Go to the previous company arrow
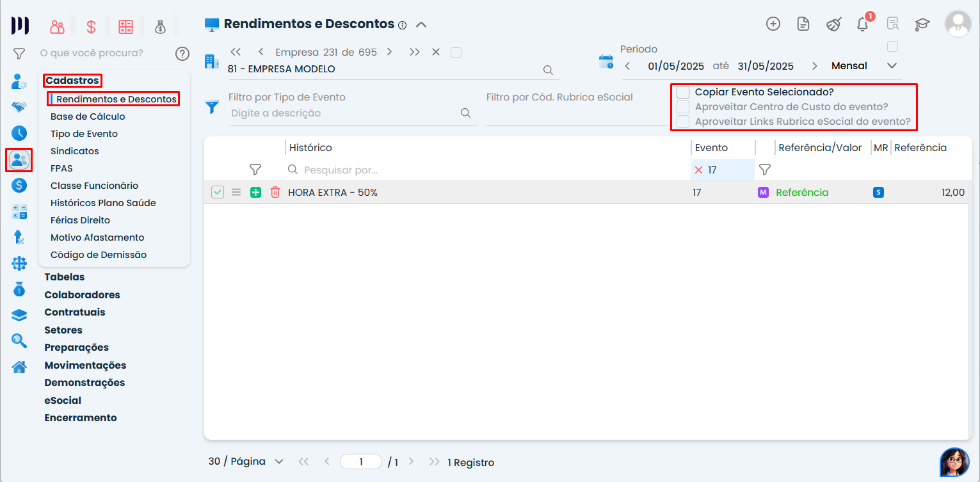The width and height of the screenshot is (980, 482). [x=261, y=52]
